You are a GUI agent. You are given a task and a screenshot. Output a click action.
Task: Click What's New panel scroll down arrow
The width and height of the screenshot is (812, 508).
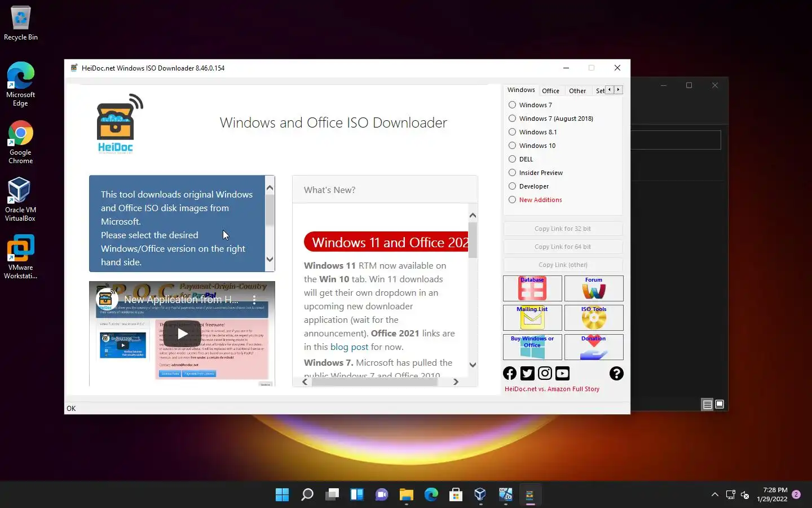click(473, 365)
